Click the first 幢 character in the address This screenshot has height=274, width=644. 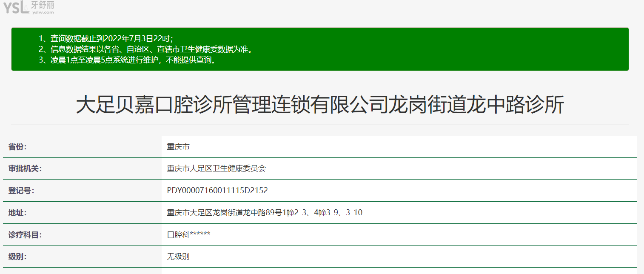point(291,213)
